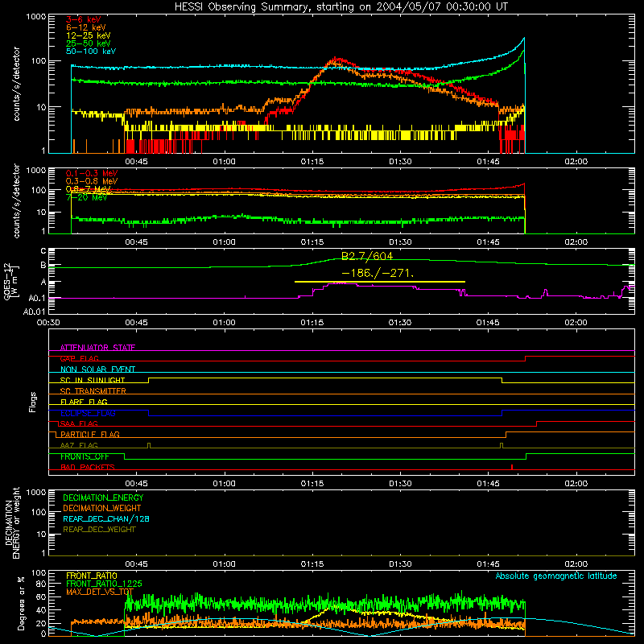Click the 'A0.1' tick on GOES axis
The image size is (644, 644).
click(x=36, y=298)
